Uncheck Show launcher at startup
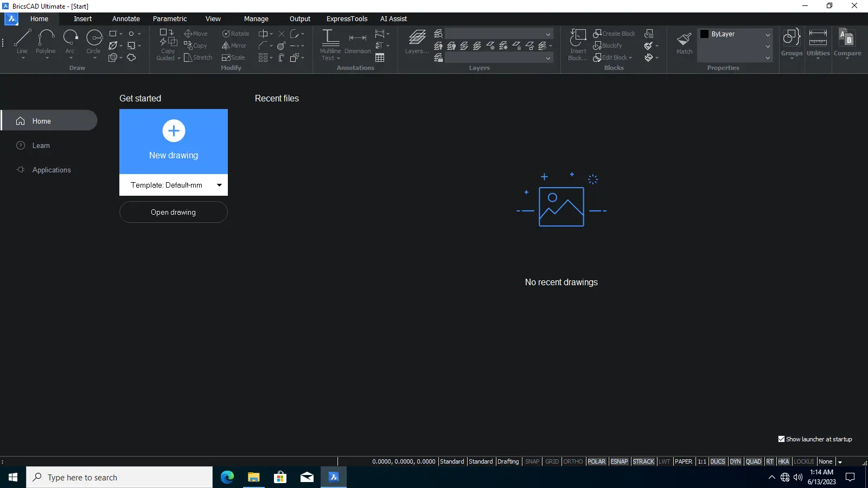Viewport: 868px width, 488px height. [x=781, y=439]
